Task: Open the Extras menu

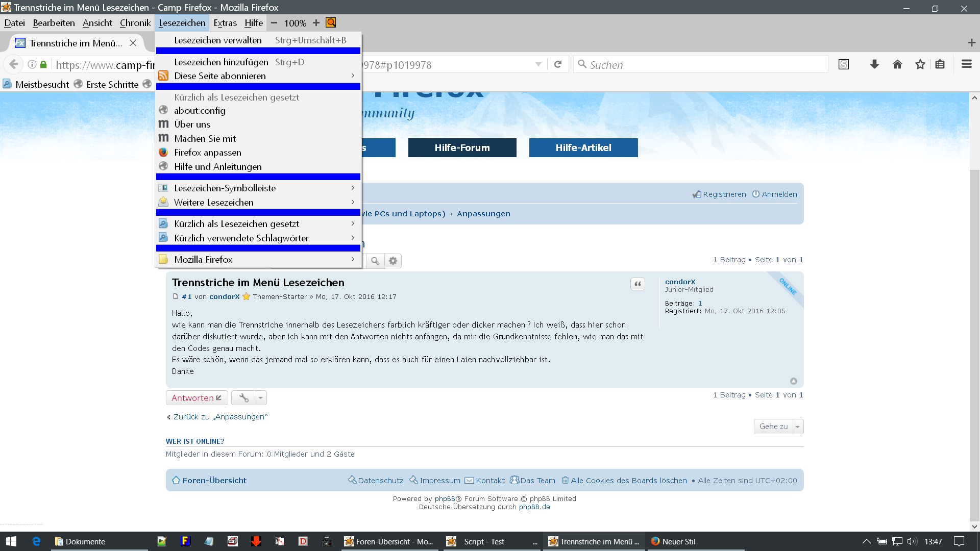Action: click(225, 23)
